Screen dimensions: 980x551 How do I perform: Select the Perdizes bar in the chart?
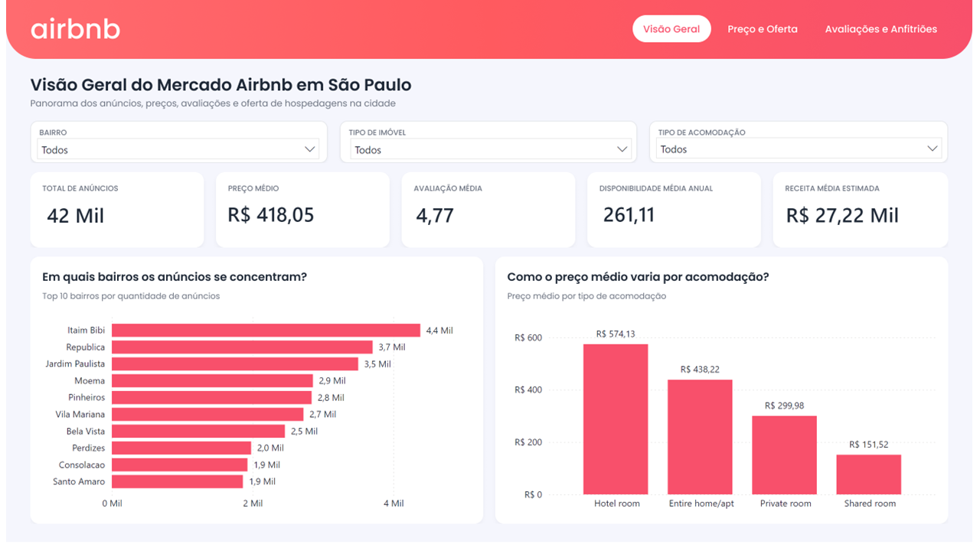pos(181,448)
